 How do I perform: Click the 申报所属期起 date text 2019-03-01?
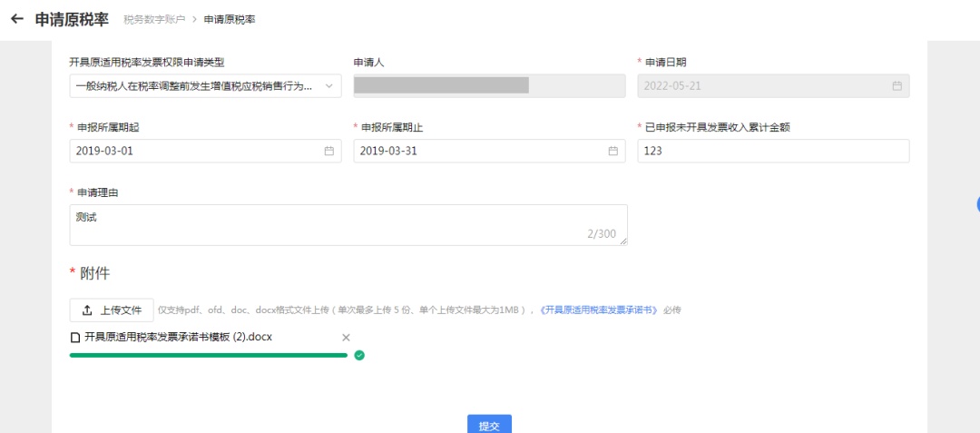pyautogui.click(x=105, y=151)
